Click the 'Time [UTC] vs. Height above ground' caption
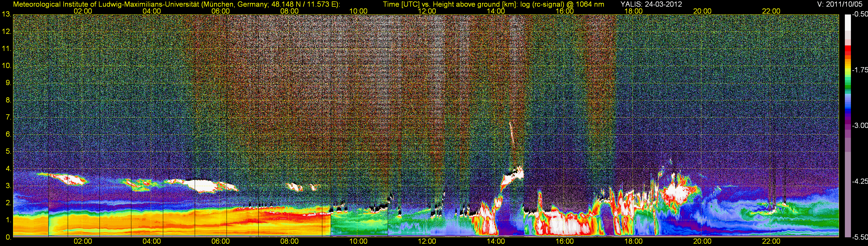The image size is (868, 246). coord(494,4)
